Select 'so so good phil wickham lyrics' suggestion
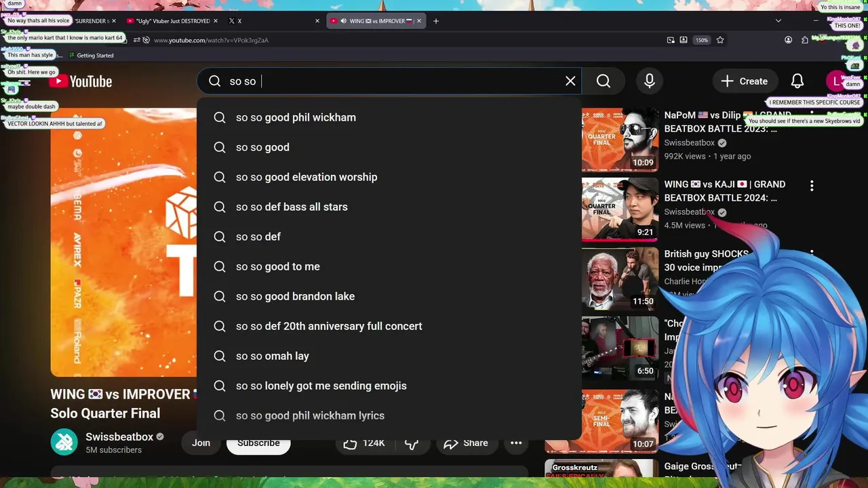Image resolution: width=868 pixels, height=488 pixels. 389,415
